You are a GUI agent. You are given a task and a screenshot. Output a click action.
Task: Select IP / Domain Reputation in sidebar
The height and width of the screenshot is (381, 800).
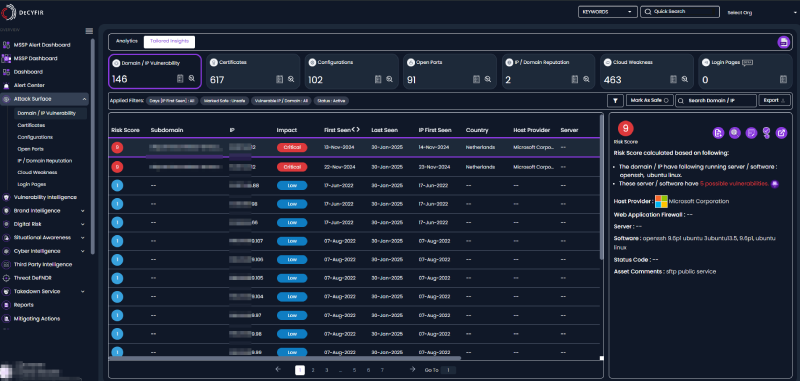pyautogui.click(x=44, y=161)
